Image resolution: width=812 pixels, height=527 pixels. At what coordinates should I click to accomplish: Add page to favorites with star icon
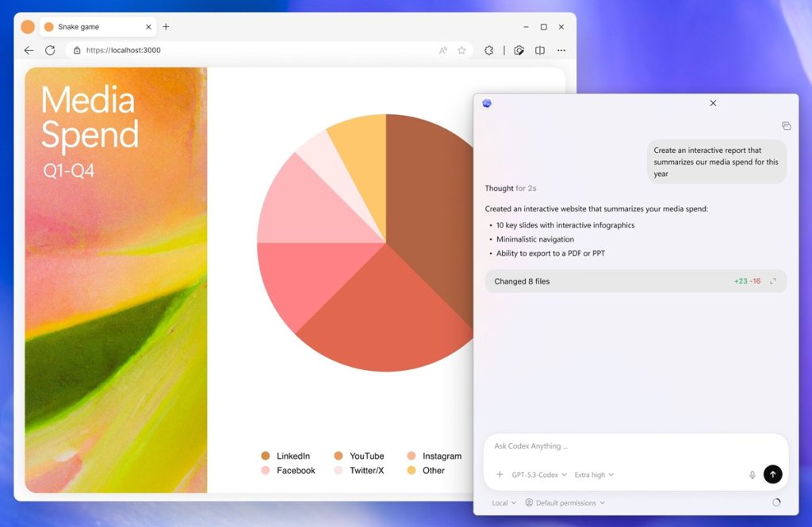click(x=462, y=50)
